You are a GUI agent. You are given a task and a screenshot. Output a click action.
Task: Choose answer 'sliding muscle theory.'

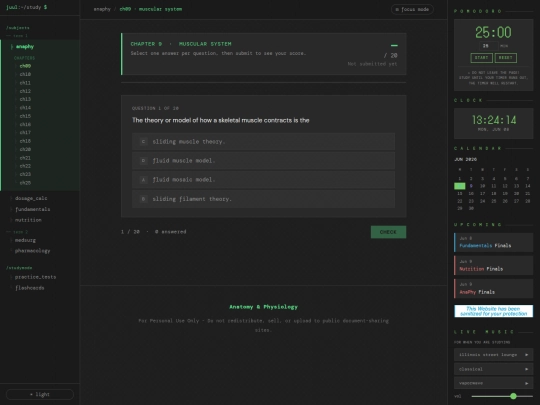click(263, 142)
